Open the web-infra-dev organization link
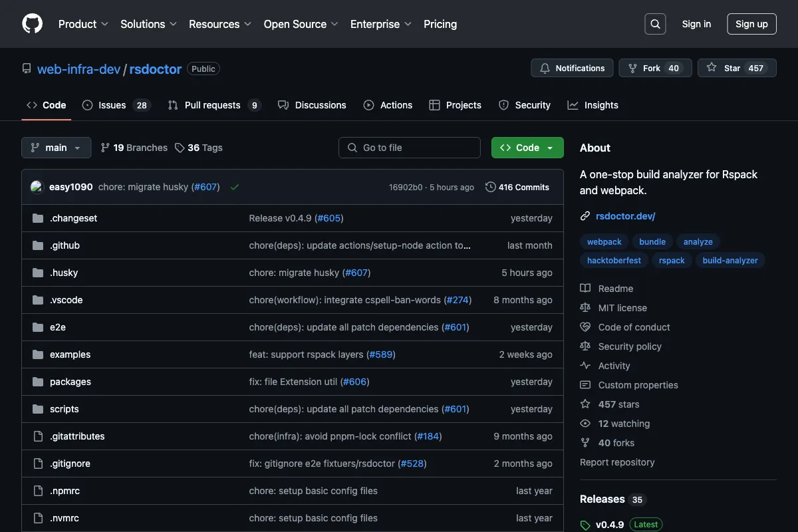 click(x=78, y=68)
